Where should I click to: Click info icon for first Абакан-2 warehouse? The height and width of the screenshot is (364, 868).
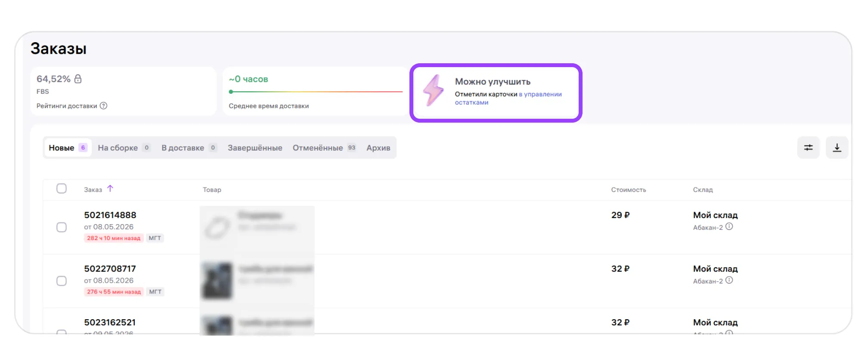pos(729,227)
